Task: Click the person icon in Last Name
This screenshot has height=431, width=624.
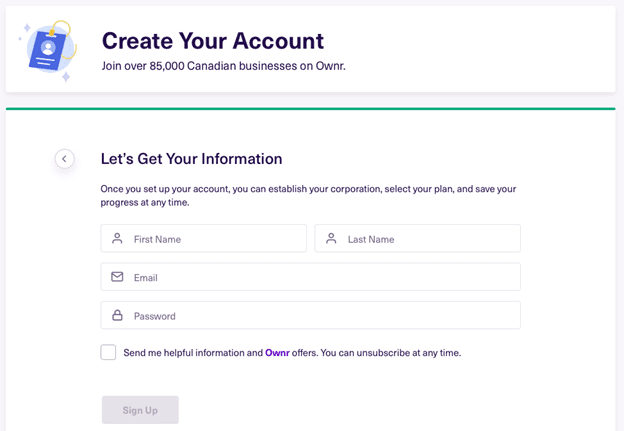Action: tap(331, 238)
